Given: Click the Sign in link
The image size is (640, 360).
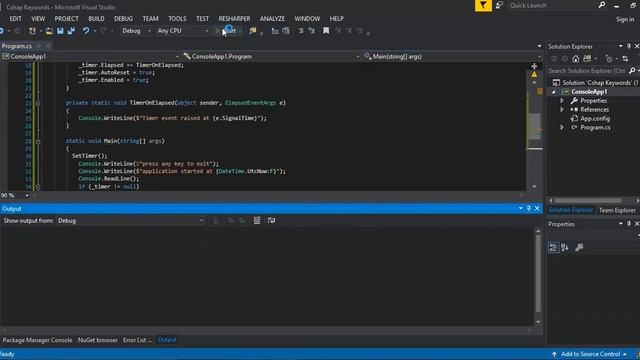Looking at the screenshot, I should (x=625, y=20).
